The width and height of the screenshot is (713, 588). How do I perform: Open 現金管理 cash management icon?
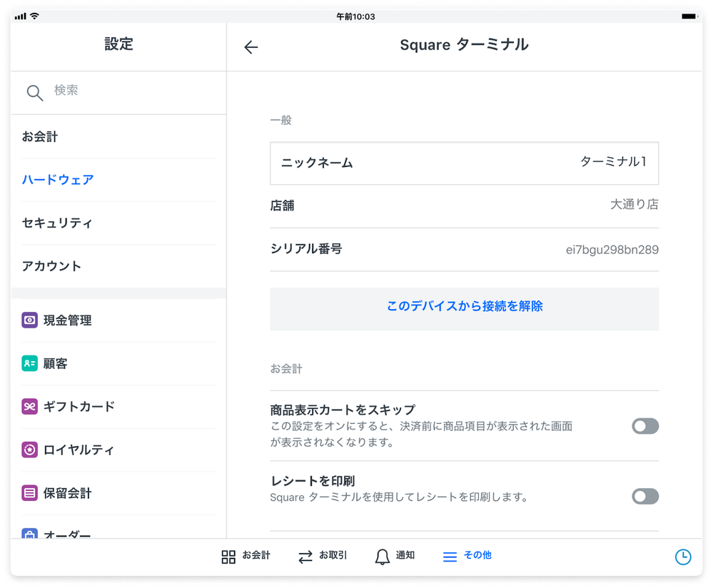coord(30,320)
